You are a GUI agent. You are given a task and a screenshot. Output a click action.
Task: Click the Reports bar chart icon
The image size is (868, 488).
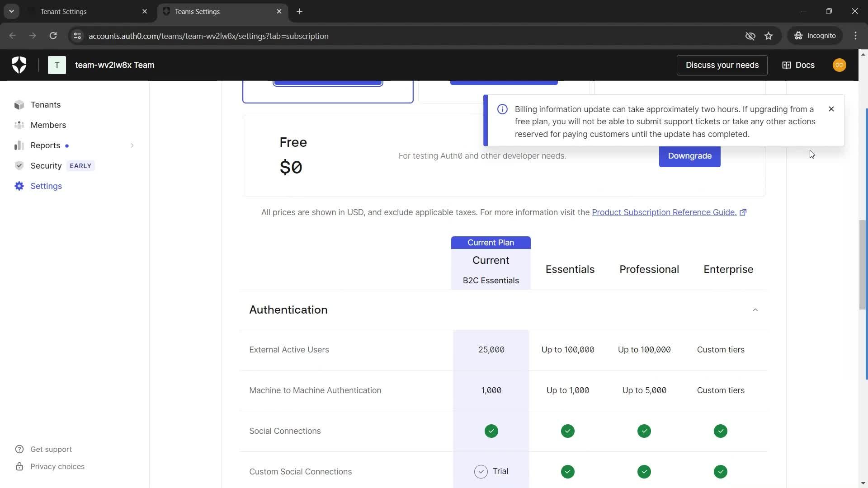tap(19, 145)
